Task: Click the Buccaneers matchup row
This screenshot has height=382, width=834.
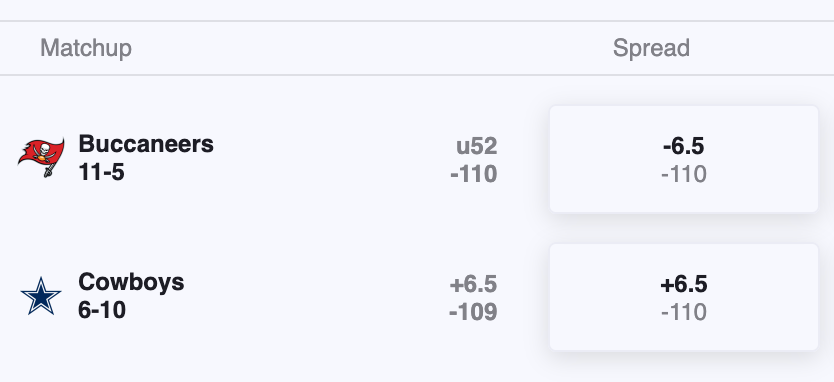Action: [417, 159]
